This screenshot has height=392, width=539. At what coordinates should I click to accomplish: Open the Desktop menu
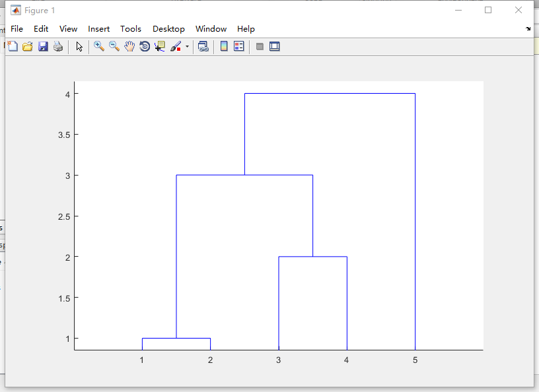click(168, 29)
